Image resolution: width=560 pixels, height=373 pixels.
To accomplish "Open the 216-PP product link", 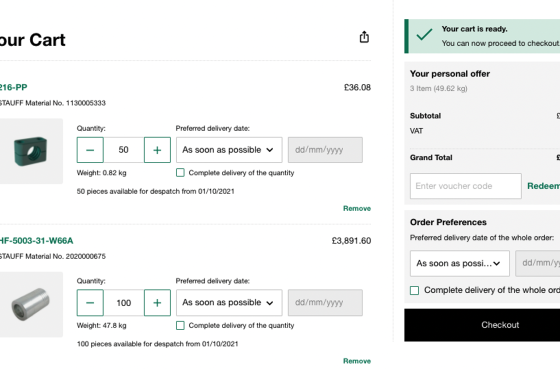I will point(13,87).
